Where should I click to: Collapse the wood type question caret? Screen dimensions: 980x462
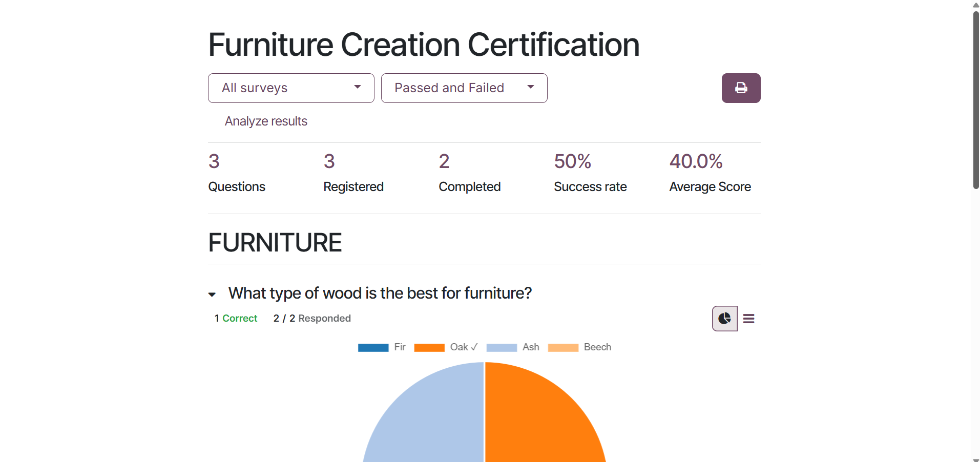(212, 295)
